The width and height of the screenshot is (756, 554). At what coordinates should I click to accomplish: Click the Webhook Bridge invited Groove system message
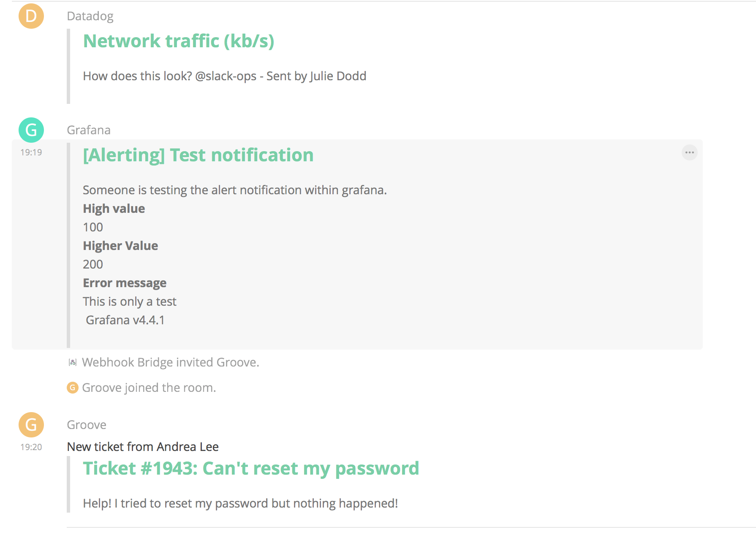(x=171, y=362)
